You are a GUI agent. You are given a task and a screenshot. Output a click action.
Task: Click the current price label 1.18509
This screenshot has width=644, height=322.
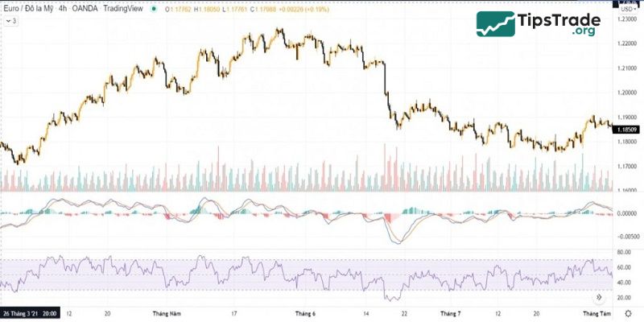pyautogui.click(x=626, y=129)
